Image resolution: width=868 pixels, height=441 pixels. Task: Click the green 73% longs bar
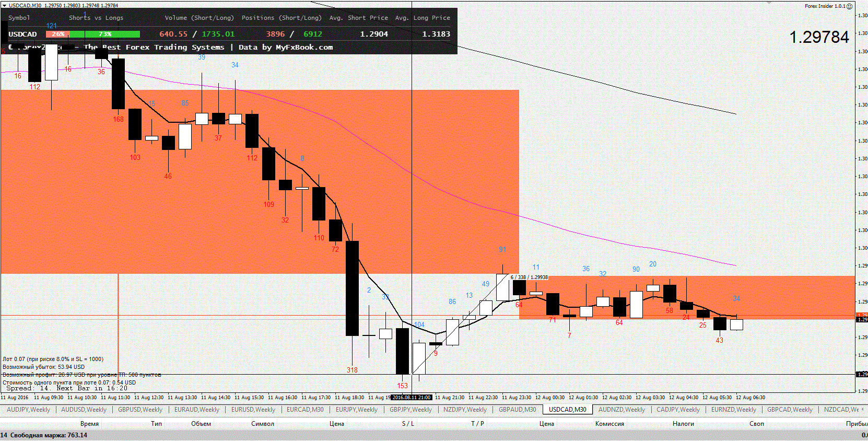pyautogui.click(x=105, y=34)
